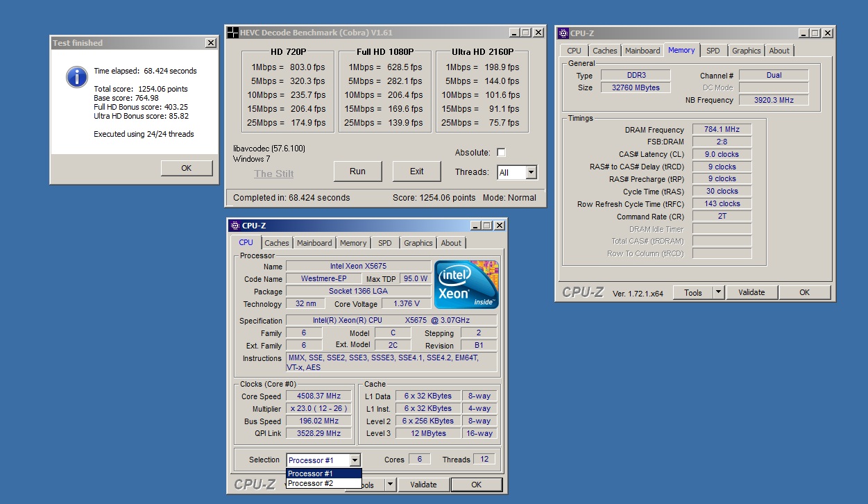
Task: Click the HEVC Decode Benchmark title bar icon
Action: point(233,33)
